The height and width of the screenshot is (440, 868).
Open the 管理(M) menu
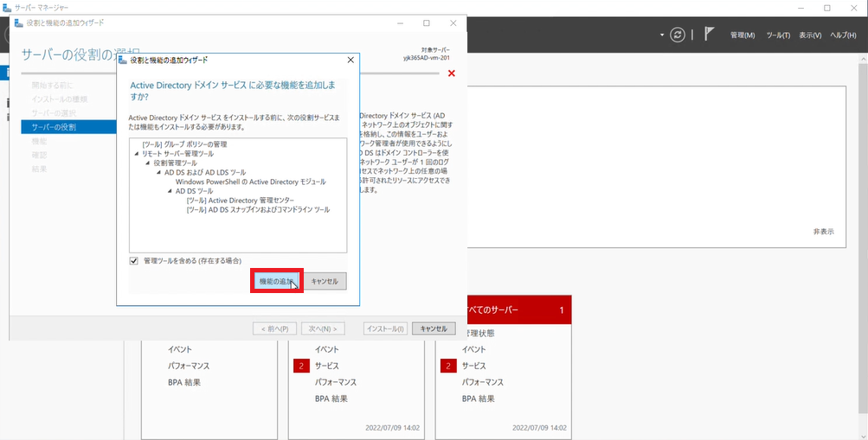(743, 35)
